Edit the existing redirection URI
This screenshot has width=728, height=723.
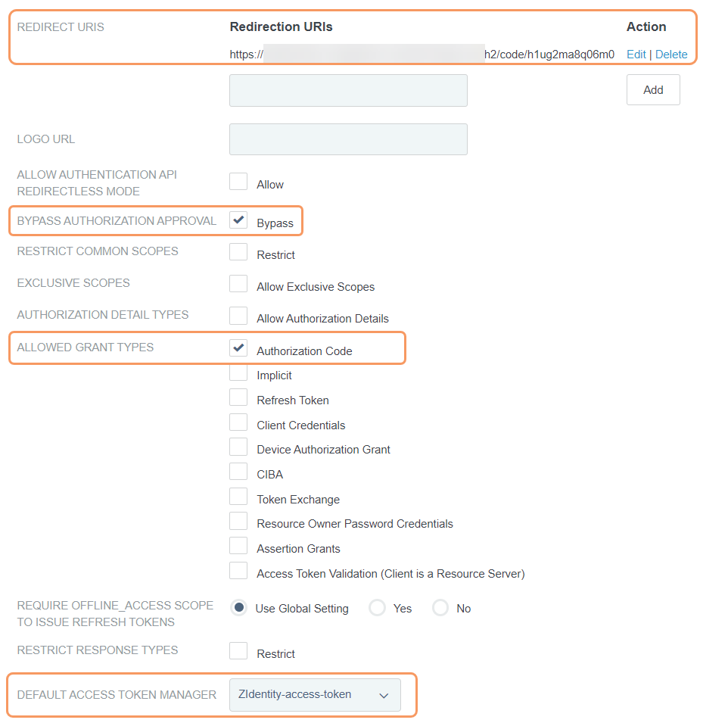click(x=636, y=54)
